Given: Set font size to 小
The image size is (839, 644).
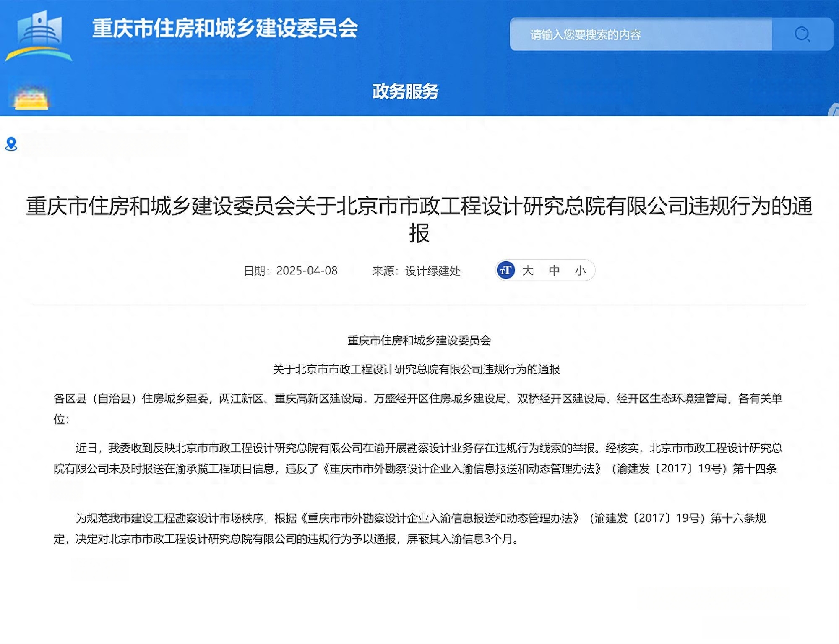Looking at the screenshot, I should pyautogui.click(x=580, y=271).
